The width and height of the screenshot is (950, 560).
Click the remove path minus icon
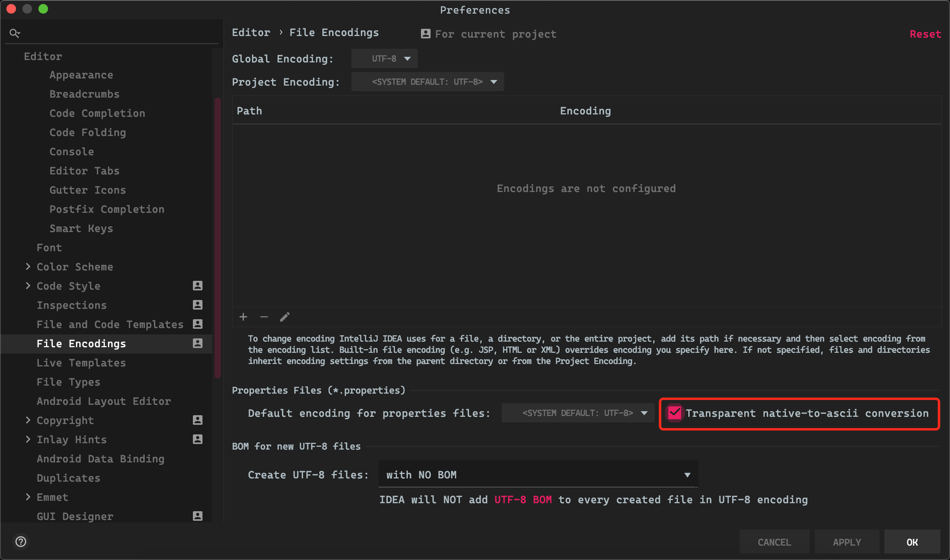tap(264, 317)
